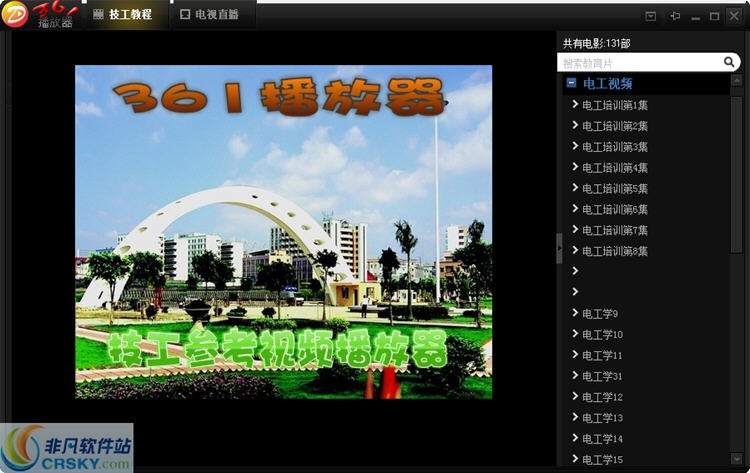Expand chevron beside 电工培训第4集
750x473 pixels.
click(575, 166)
